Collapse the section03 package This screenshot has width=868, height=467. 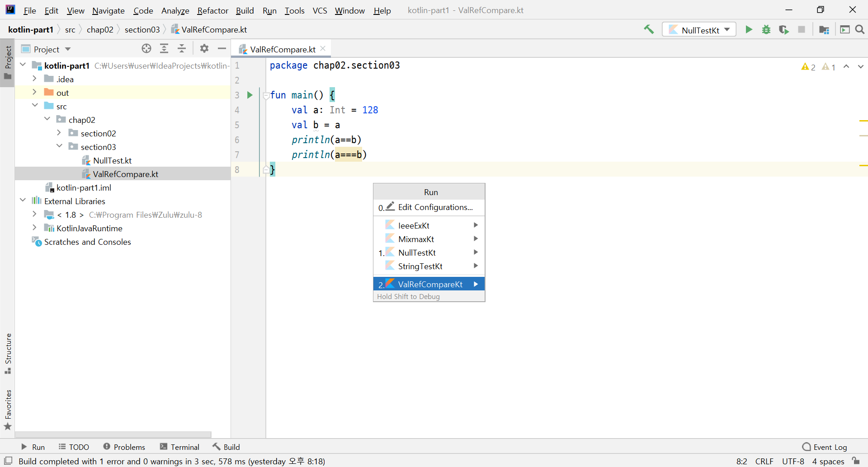point(59,146)
